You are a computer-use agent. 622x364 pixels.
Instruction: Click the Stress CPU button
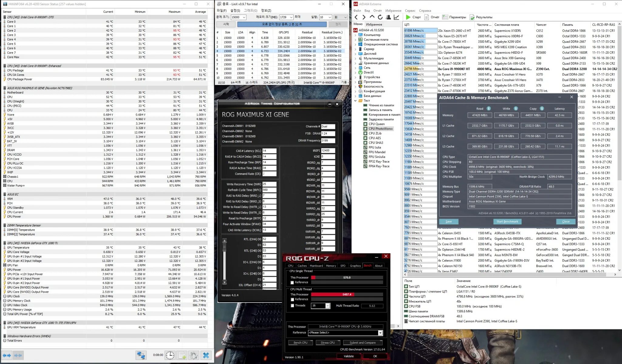tap(327, 342)
